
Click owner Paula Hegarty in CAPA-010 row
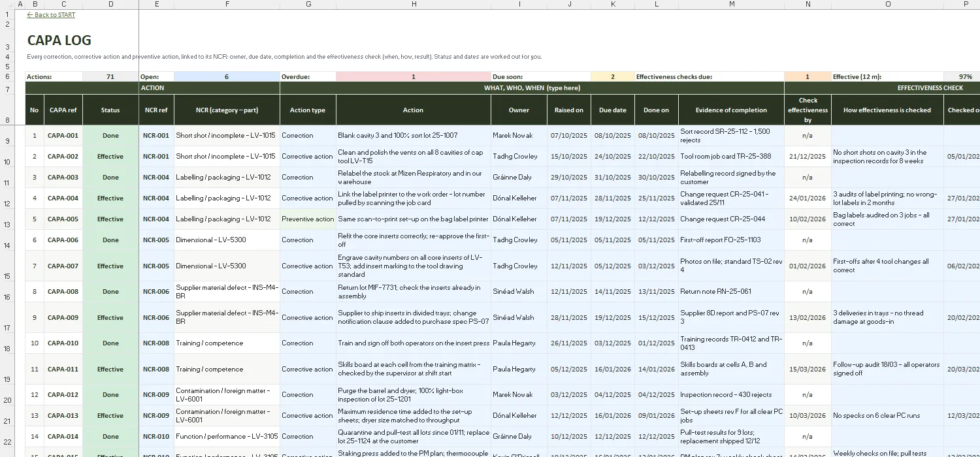[x=519, y=343]
